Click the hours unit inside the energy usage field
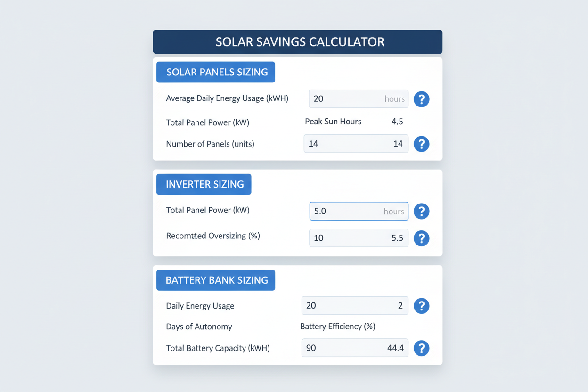 pos(395,99)
